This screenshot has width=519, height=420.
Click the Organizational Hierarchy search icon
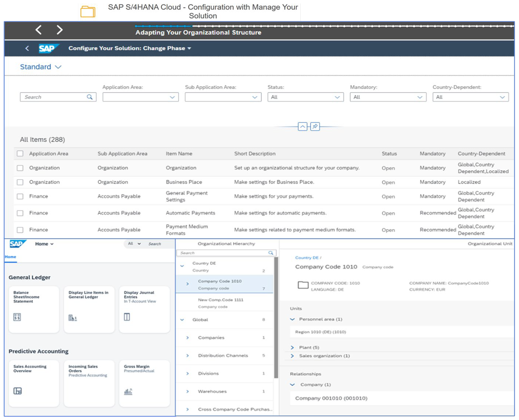pos(271,253)
